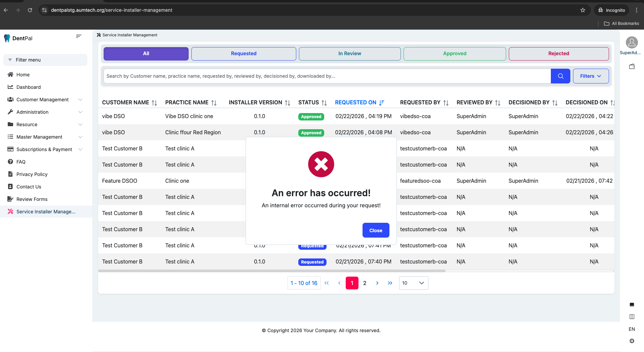
Task: Reload the page in the browser
Action: click(x=30, y=10)
